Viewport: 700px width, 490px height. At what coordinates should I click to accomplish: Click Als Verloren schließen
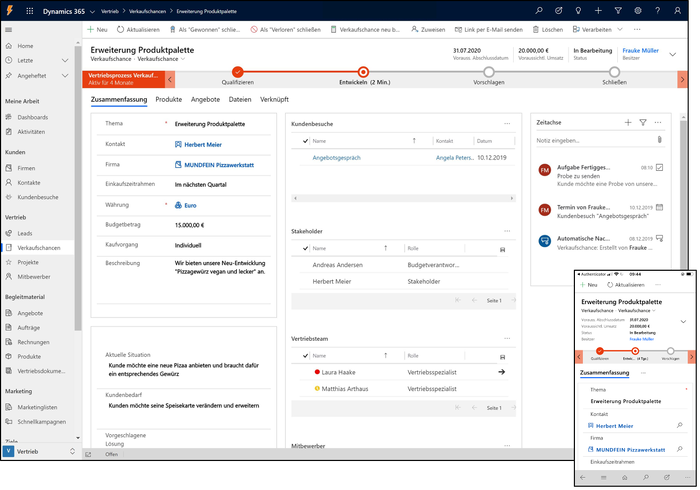[286, 29]
